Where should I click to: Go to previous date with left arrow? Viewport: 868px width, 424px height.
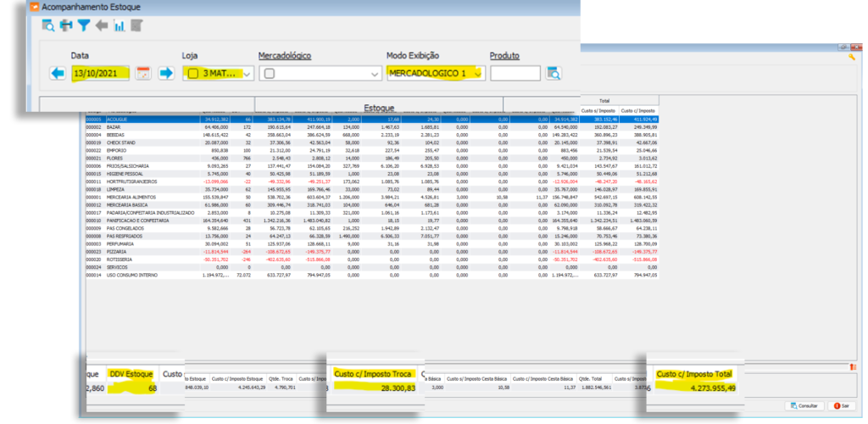(x=57, y=73)
